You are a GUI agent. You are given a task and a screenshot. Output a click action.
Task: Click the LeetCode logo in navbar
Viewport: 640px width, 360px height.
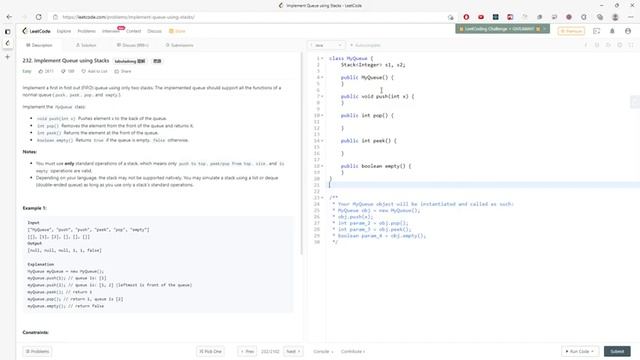pos(36,31)
